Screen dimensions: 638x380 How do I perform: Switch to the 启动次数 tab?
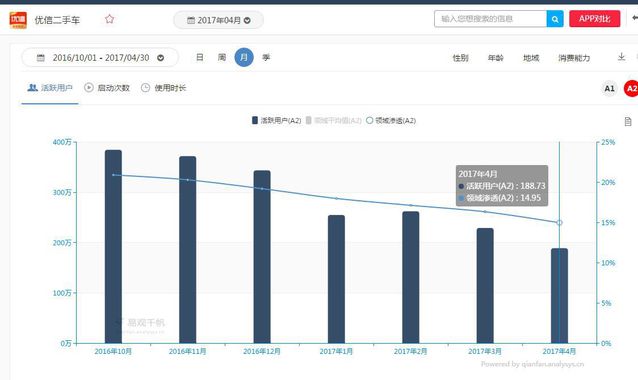(107, 88)
